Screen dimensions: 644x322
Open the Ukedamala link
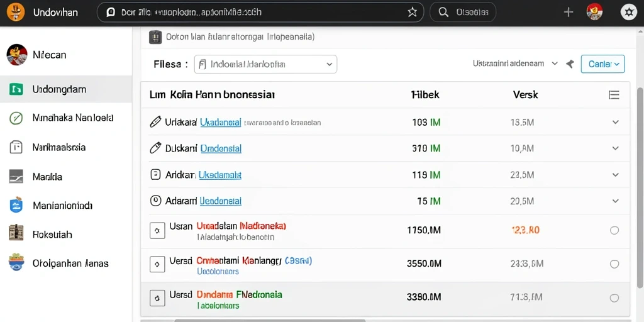pos(220,175)
